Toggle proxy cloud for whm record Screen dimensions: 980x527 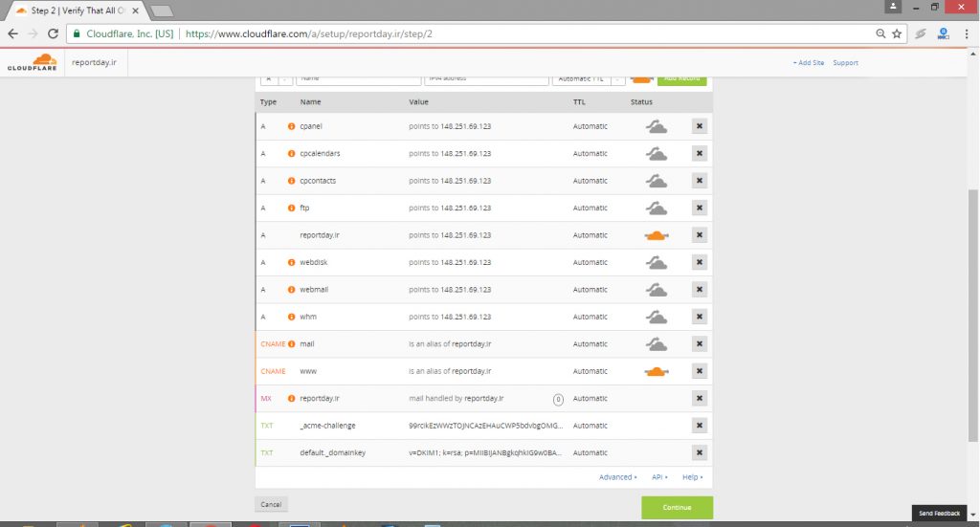tap(656, 317)
